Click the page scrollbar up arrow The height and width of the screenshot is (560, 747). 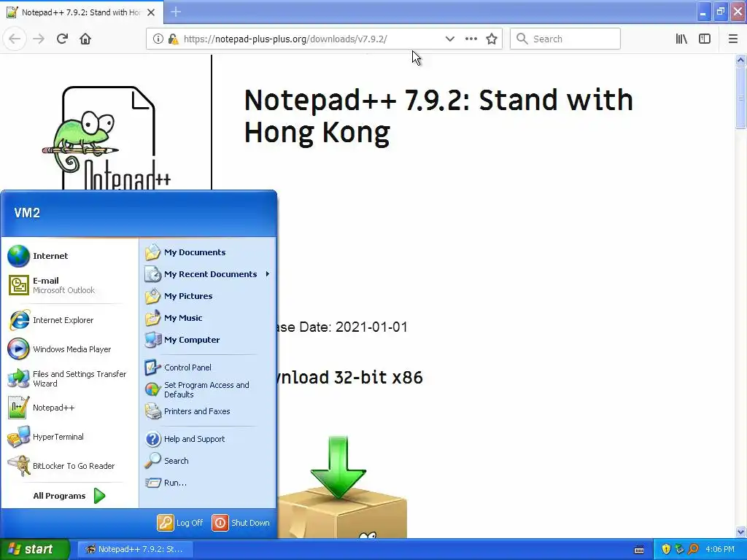(740, 60)
